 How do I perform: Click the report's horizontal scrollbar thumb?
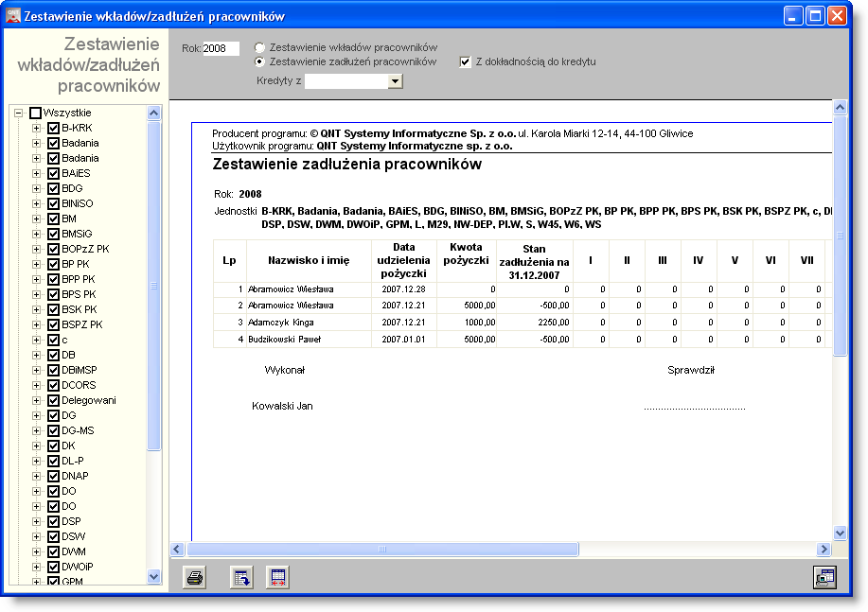pos(382,549)
